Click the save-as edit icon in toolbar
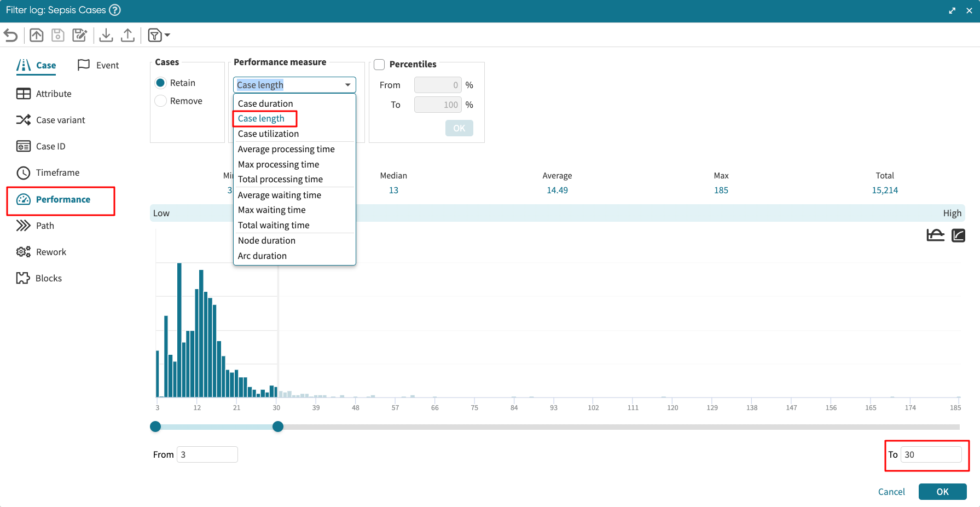The width and height of the screenshot is (980, 507). [80, 36]
